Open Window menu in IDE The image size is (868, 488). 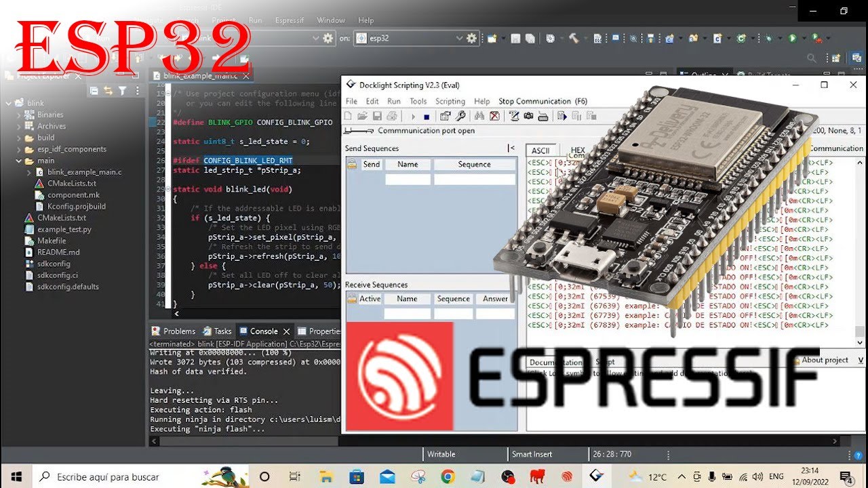coord(331,20)
